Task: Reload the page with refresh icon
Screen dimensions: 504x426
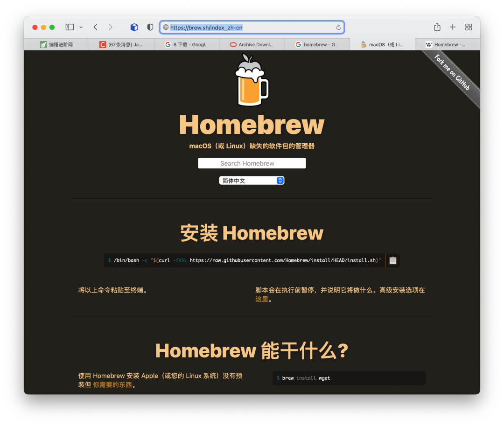Action: [338, 28]
